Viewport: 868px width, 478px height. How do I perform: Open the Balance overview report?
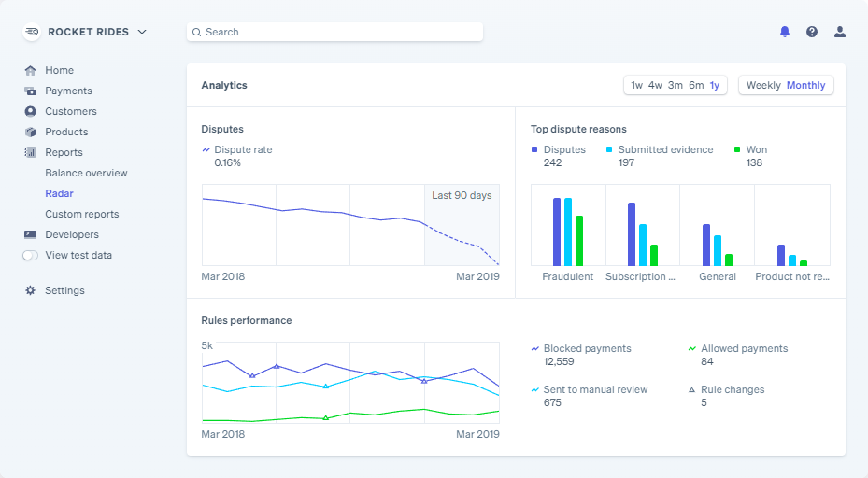coord(86,173)
